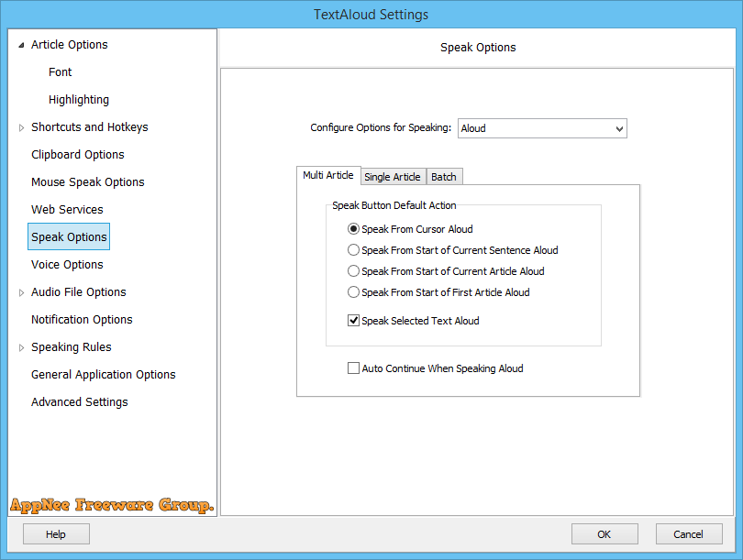
Task: Open the Font settings page
Action: 61,72
